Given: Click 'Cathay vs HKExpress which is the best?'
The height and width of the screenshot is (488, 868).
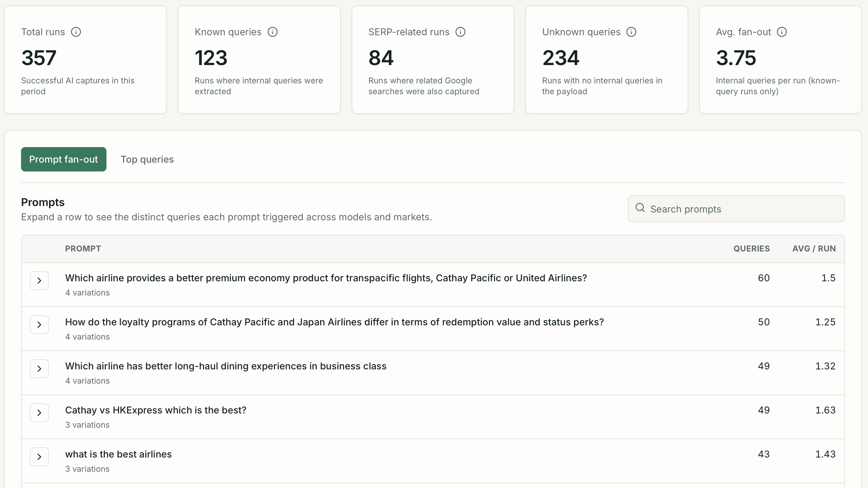Looking at the screenshot, I should click(x=156, y=410).
